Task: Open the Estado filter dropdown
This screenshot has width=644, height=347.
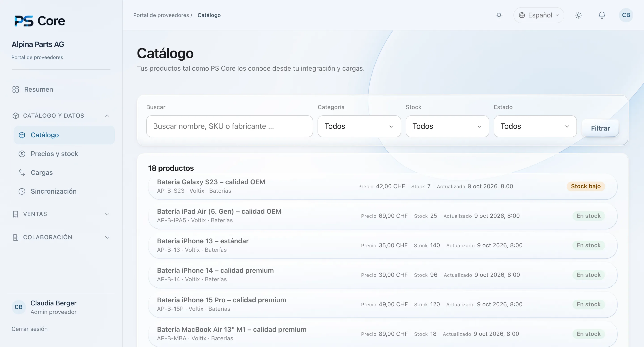Action: pyautogui.click(x=535, y=126)
